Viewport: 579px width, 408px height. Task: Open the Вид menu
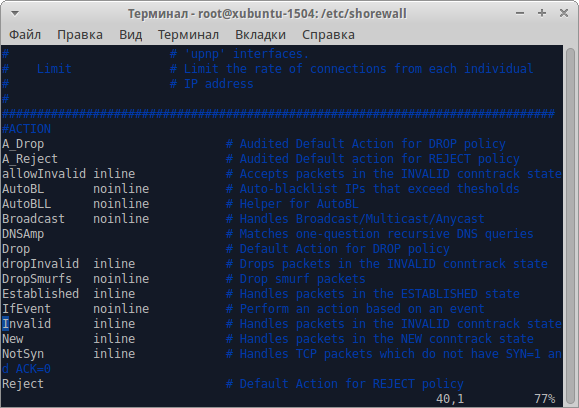[x=130, y=35]
